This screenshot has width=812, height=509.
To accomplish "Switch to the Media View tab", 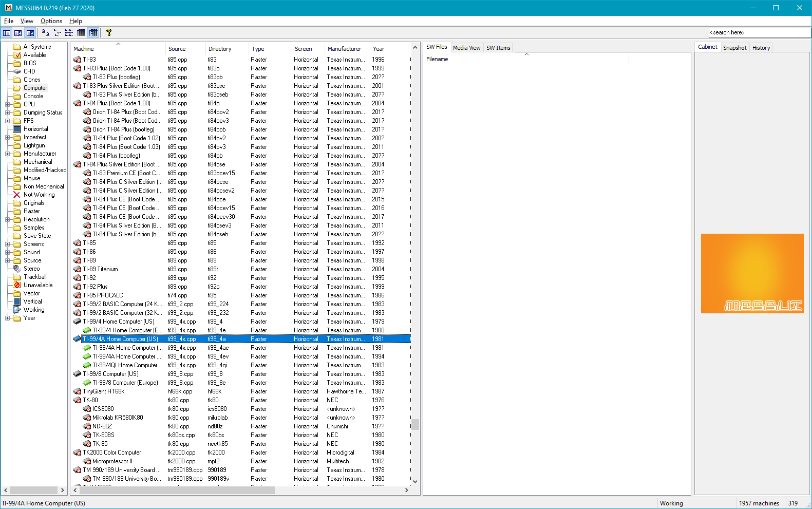I will (x=466, y=48).
